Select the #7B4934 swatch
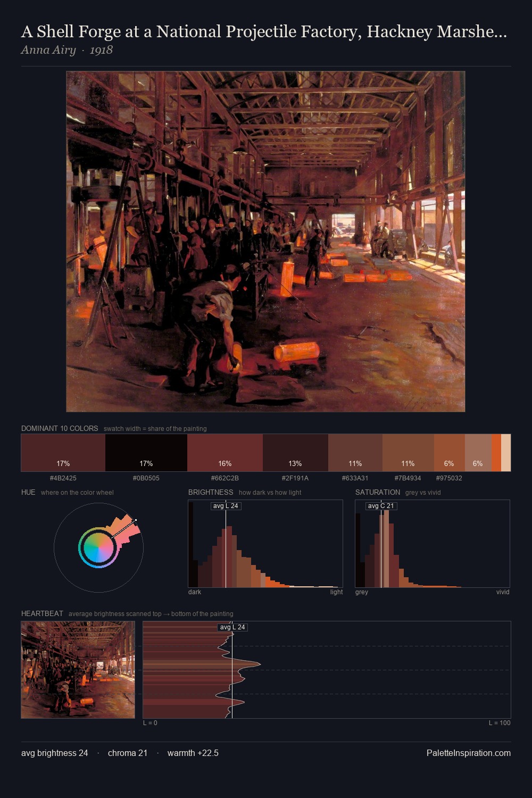The width and height of the screenshot is (532, 798). point(408,453)
